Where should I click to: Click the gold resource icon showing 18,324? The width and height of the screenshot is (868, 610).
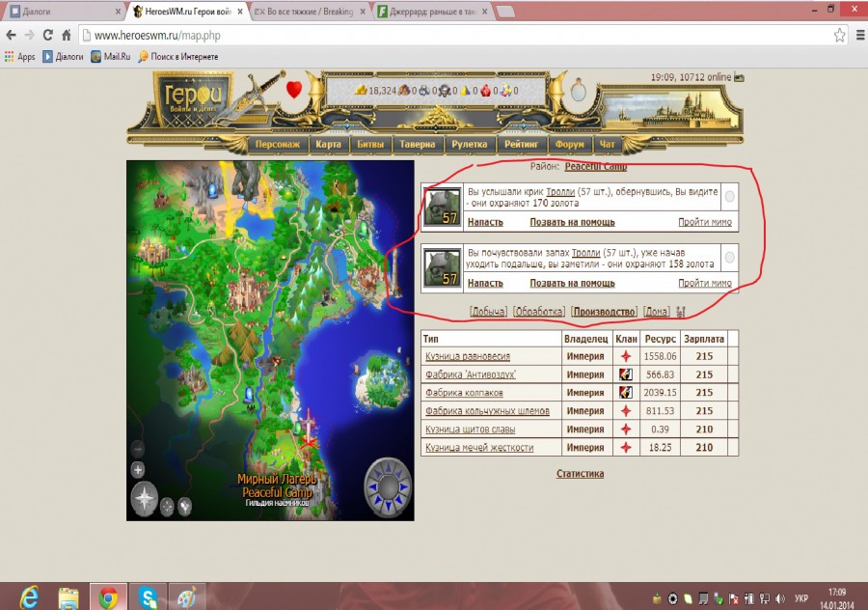point(361,90)
